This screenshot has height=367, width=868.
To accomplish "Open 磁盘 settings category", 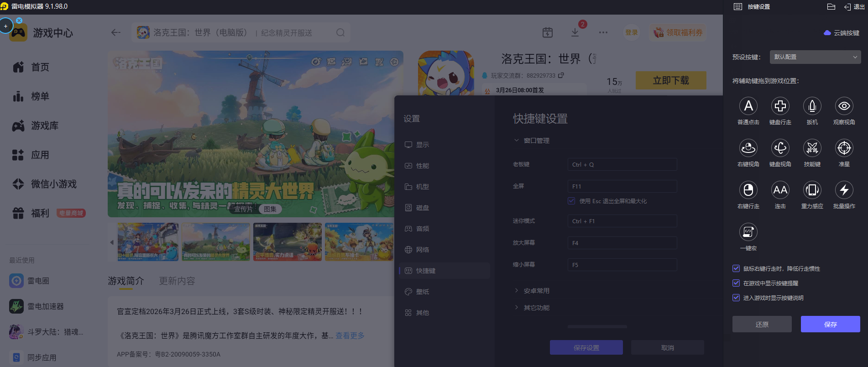I will click(444, 208).
